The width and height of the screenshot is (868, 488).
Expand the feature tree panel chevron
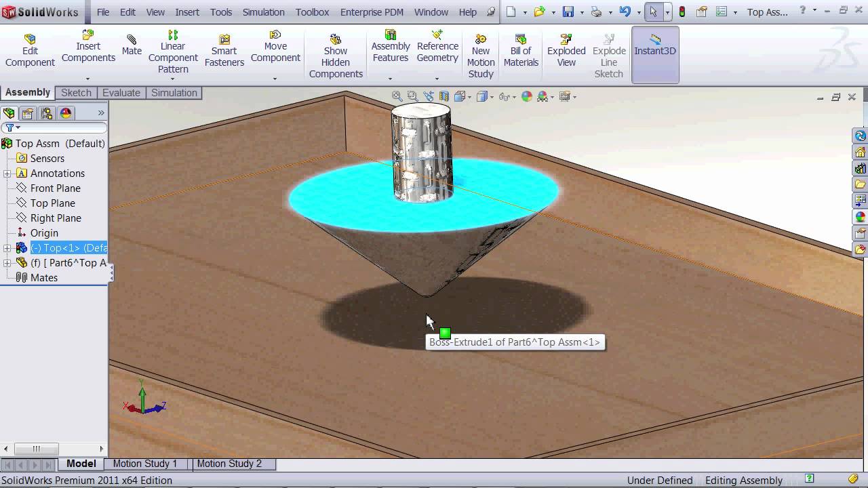[101, 113]
